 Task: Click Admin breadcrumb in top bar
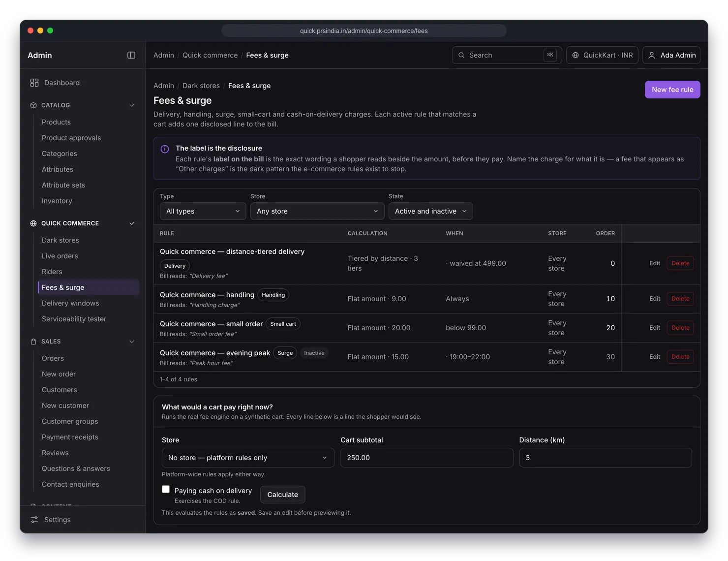click(164, 55)
